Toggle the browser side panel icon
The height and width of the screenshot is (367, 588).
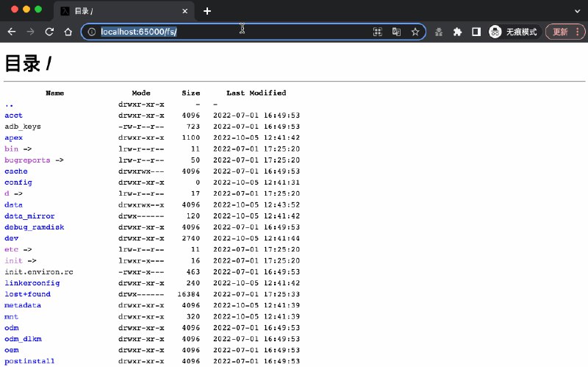pos(476,32)
